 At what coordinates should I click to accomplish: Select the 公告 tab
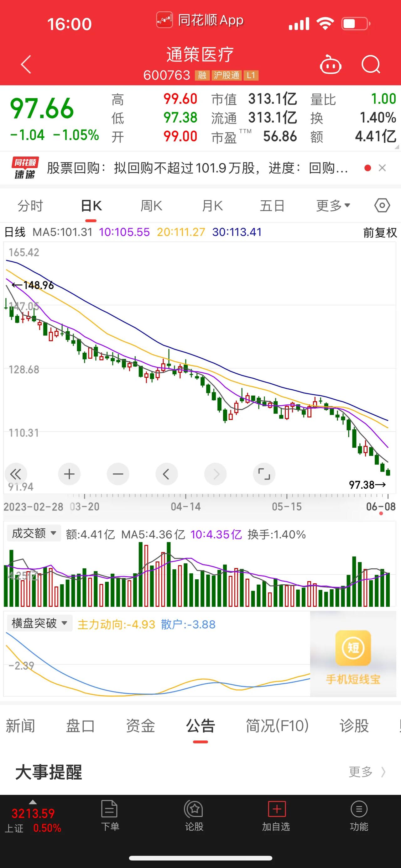coord(200,725)
